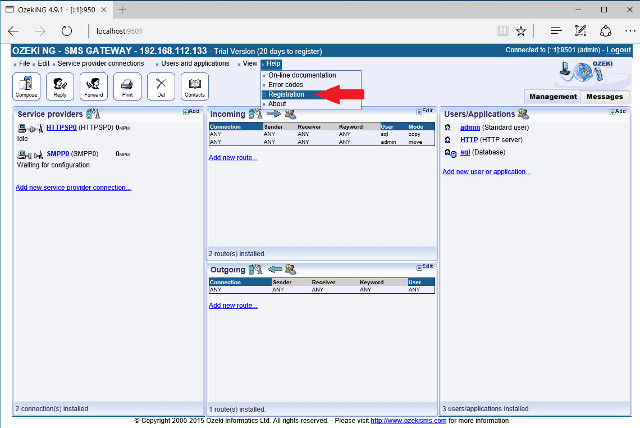
Task: Switch to the Management tab
Action: [x=553, y=97]
